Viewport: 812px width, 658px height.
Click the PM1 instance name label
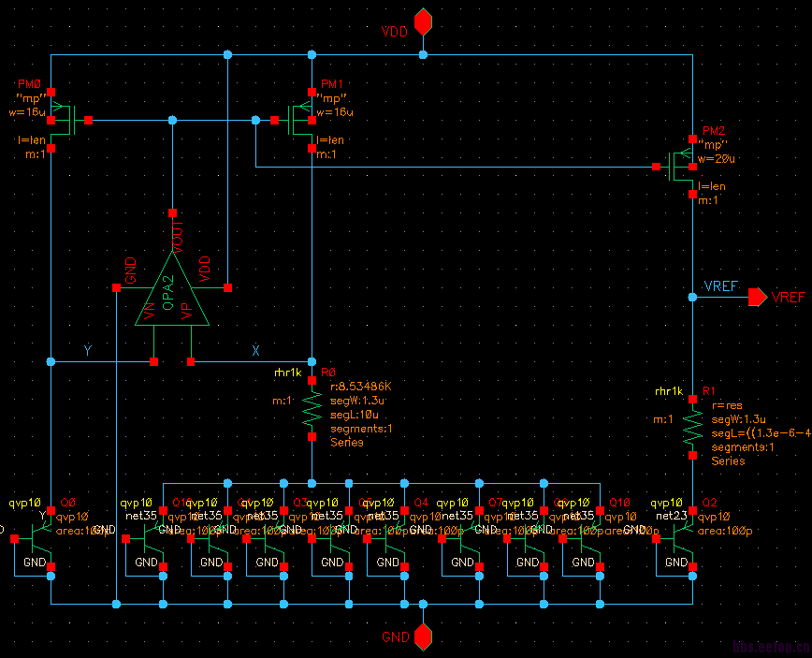(x=332, y=84)
